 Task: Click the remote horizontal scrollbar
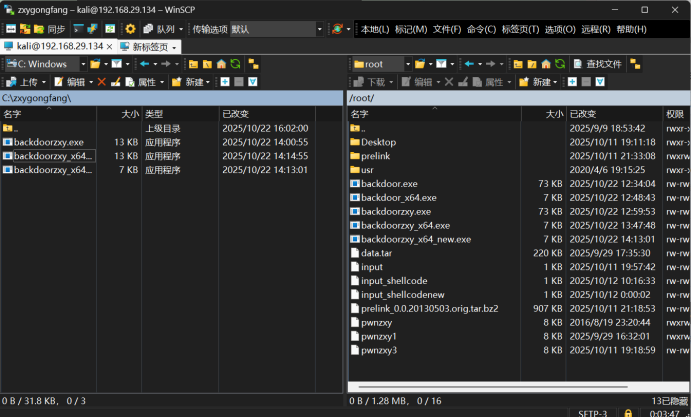493,387
